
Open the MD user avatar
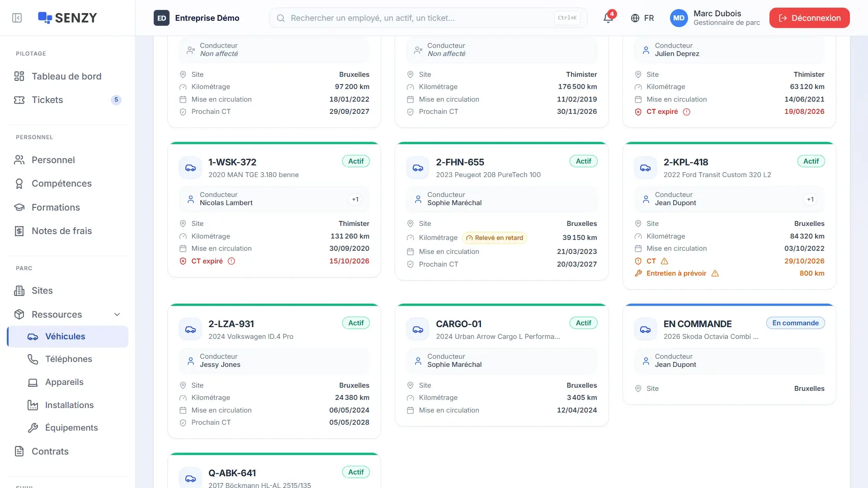click(679, 18)
